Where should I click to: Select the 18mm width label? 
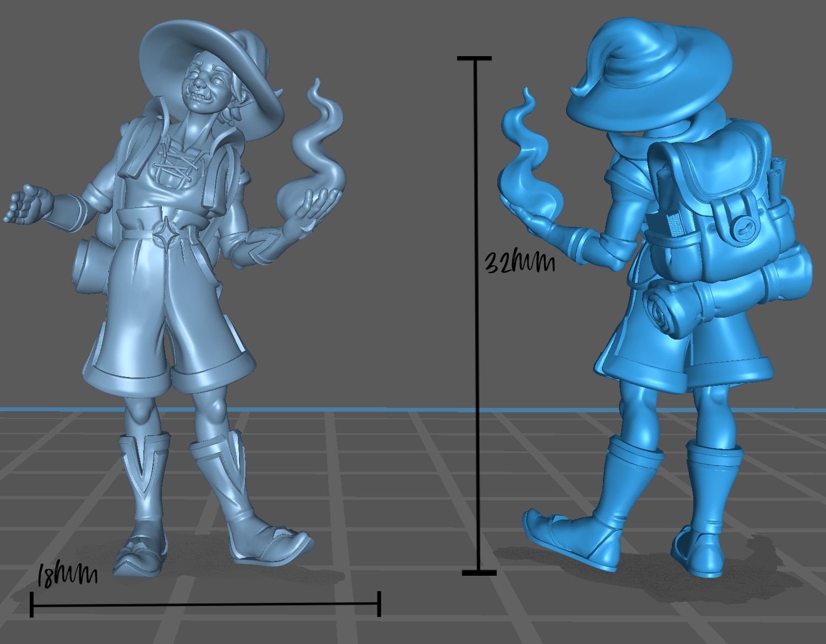click(x=66, y=574)
